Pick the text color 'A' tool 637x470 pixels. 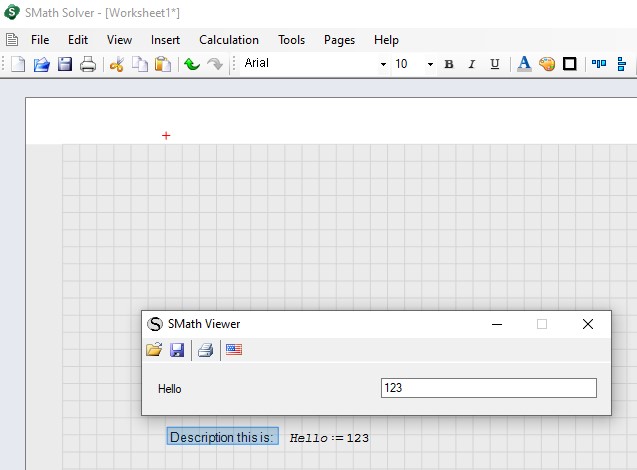[523, 64]
